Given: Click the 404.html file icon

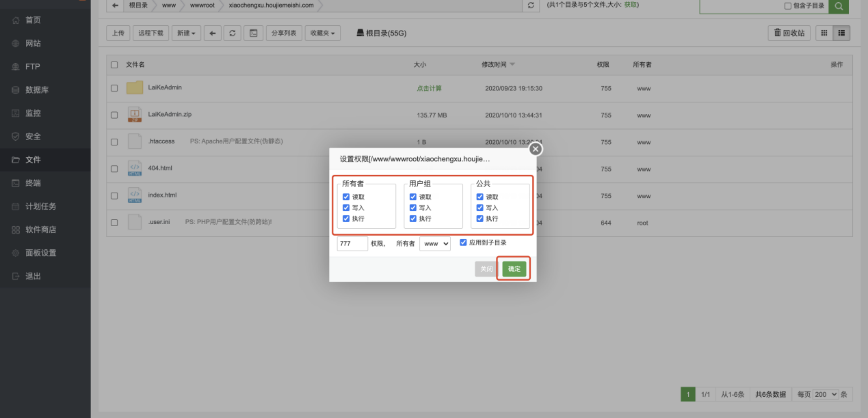Looking at the screenshot, I should 135,168.
